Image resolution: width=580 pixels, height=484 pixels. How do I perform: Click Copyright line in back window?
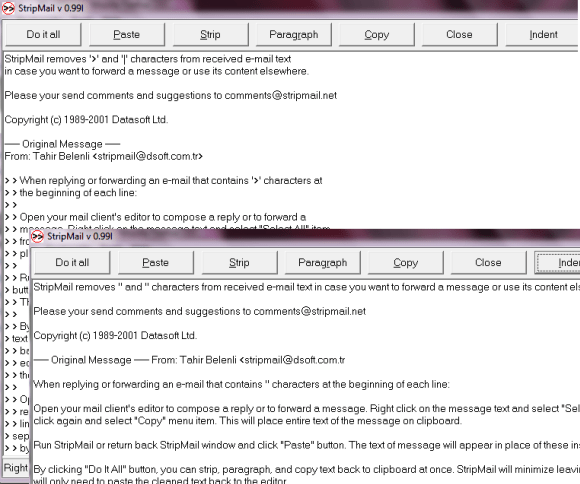86,120
